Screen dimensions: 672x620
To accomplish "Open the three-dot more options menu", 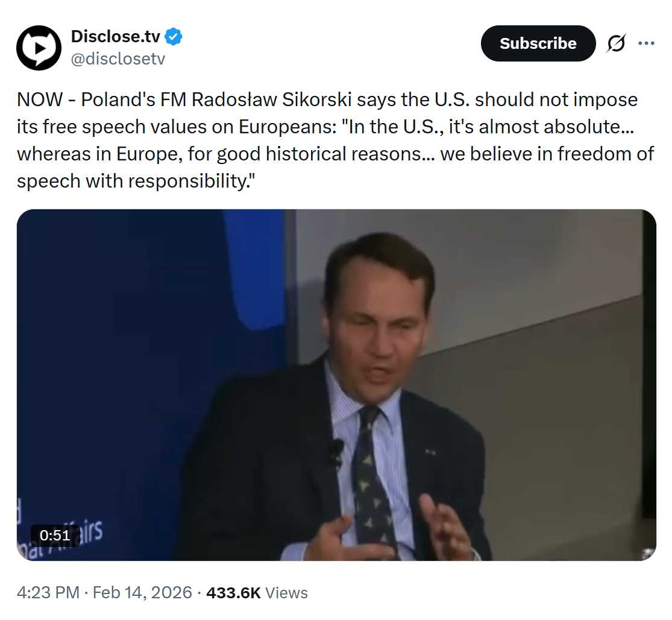I will point(646,43).
